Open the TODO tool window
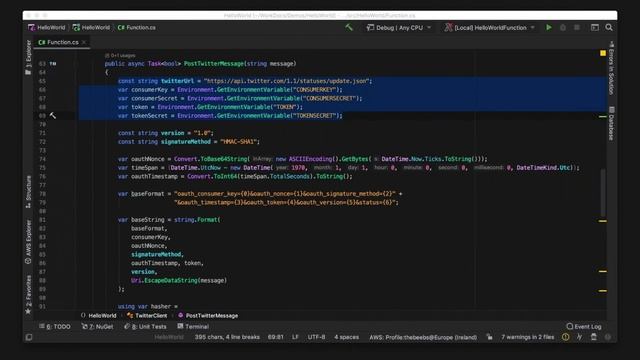Viewport: 640px width, 360px height. point(55,327)
